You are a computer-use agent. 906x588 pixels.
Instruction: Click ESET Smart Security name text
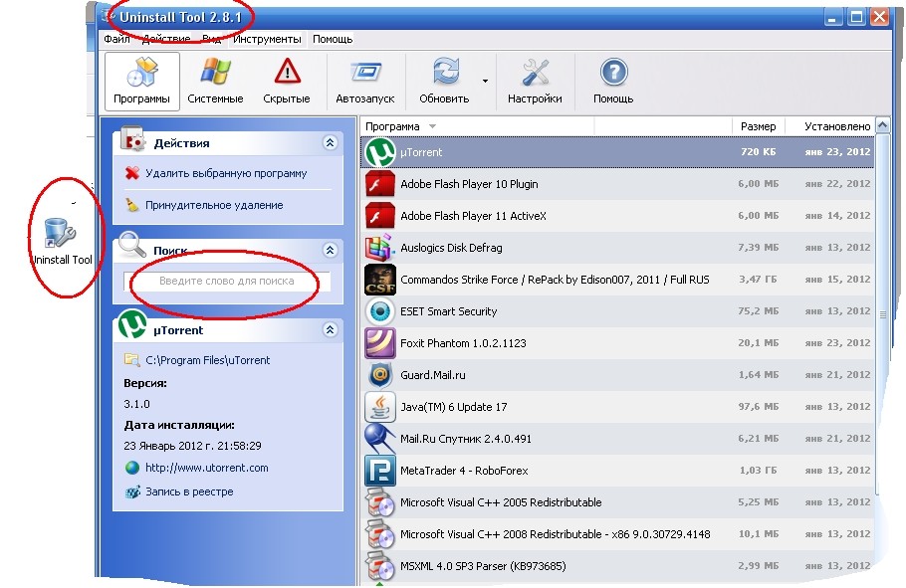[x=448, y=311]
